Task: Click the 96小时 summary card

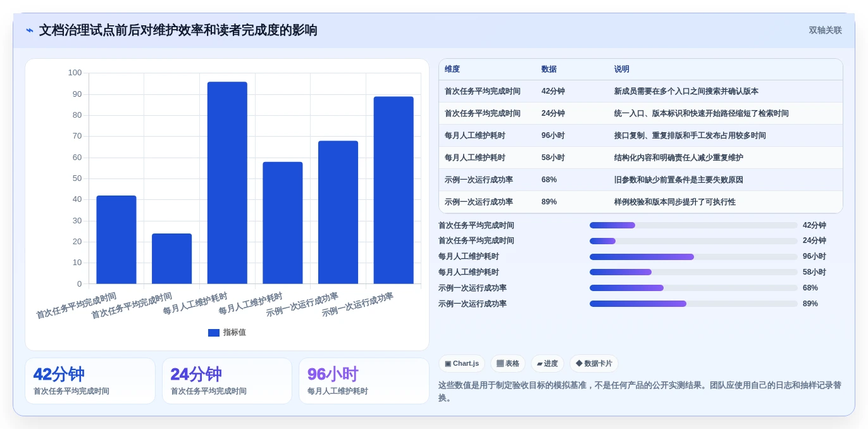Action: (x=364, y=381)
